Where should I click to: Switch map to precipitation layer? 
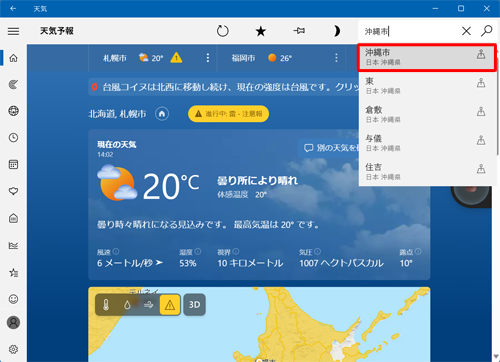(x=127, y=305)
